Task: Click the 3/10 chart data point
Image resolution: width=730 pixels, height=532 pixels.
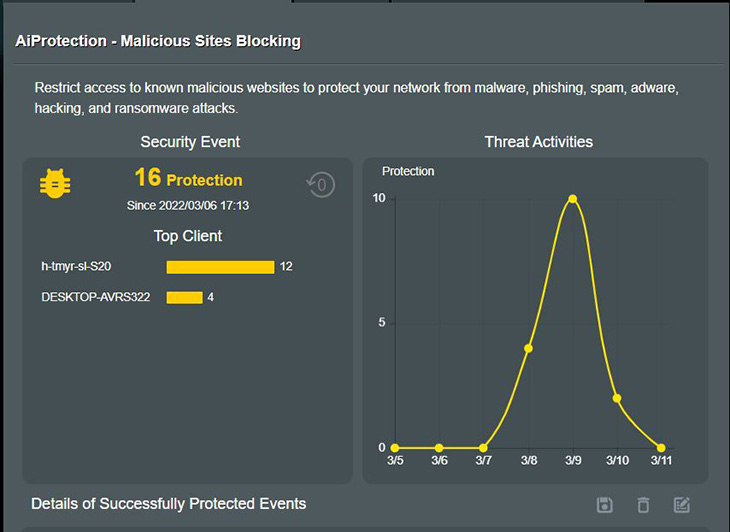Action: 617,398
